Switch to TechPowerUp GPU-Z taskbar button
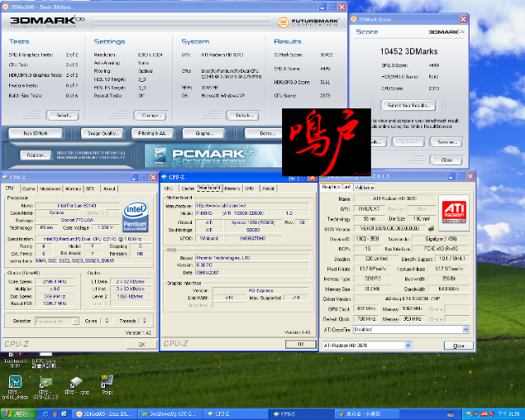 coord(170,414)
